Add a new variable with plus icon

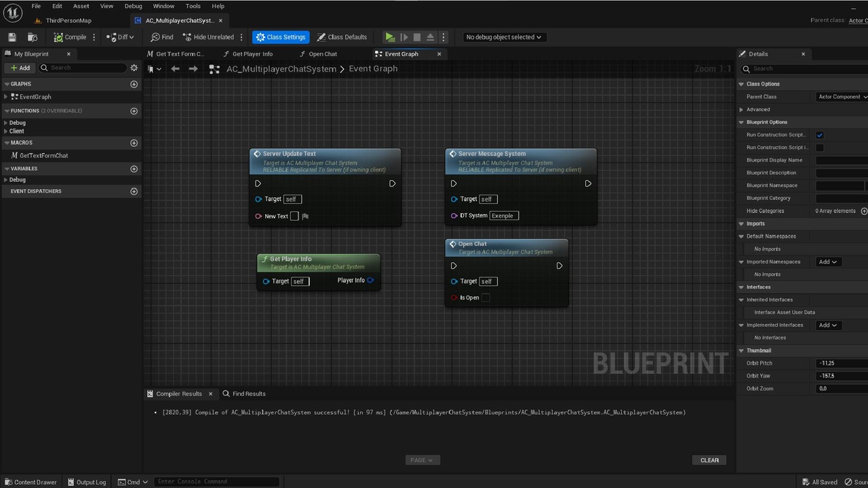coord(134,169)
